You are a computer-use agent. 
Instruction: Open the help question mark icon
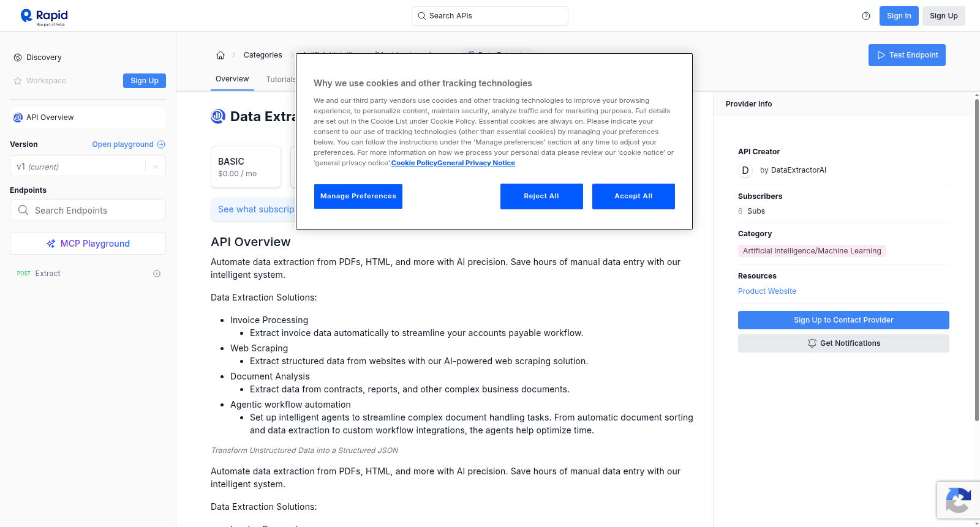[866, 16]
